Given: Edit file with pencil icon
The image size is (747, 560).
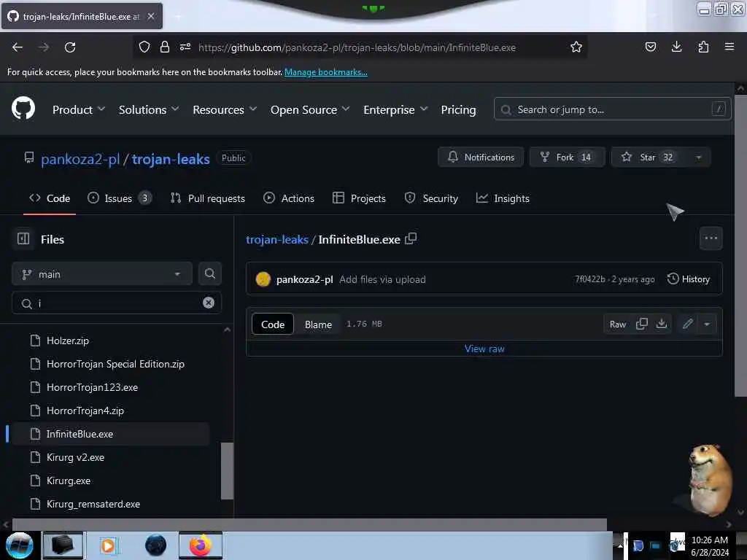Looking at the screenshot, I should click(687, 324).
